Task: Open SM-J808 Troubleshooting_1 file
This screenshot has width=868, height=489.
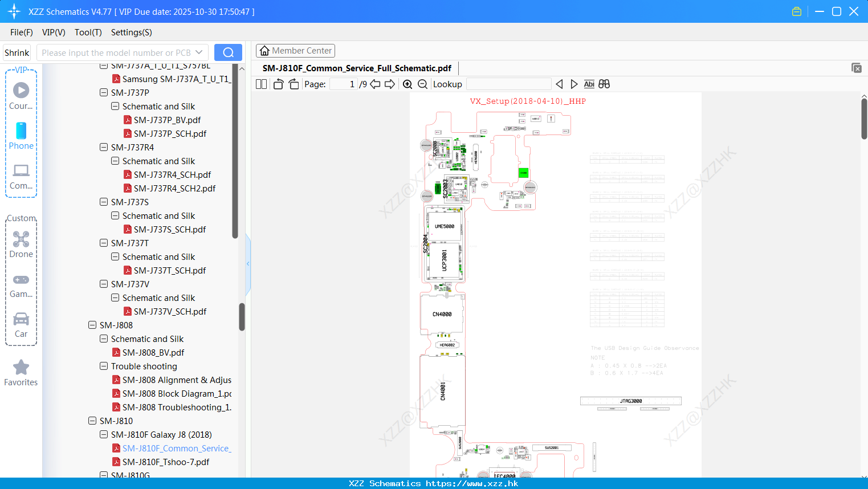Action: tap(177, 407)
